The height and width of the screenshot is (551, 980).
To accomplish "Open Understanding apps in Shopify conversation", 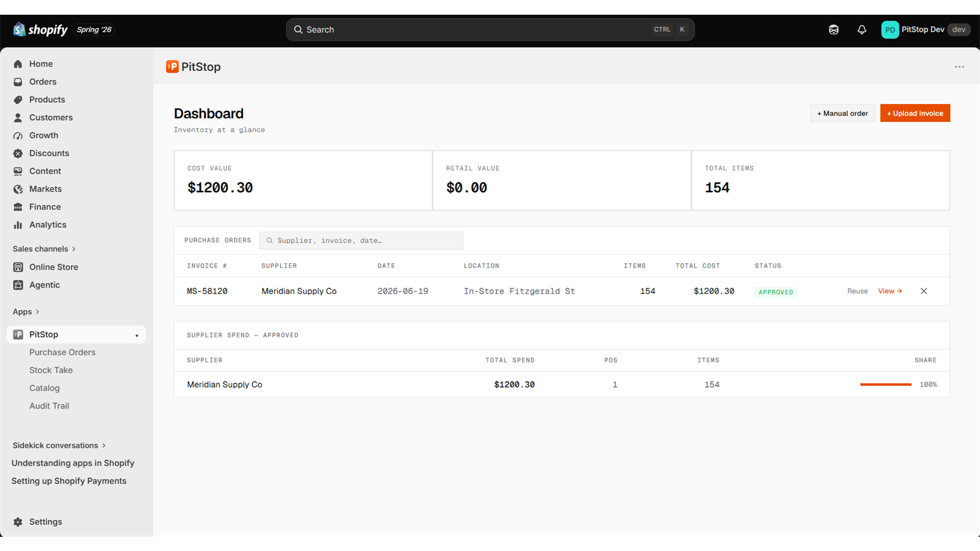I will pyautogui.click(x=73, y=463).
